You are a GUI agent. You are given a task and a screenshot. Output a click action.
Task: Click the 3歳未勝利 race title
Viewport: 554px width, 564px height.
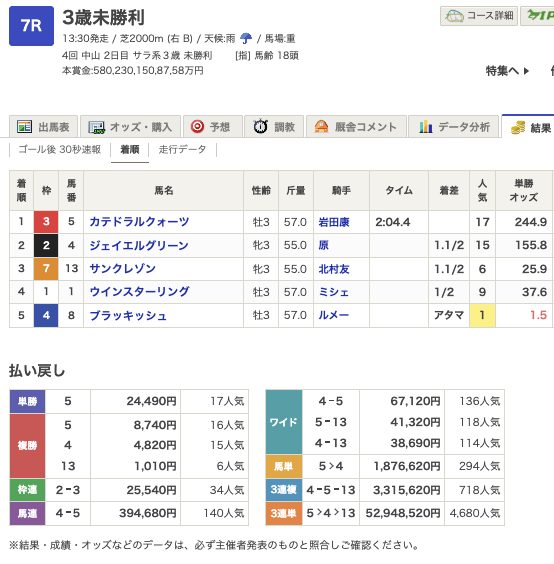(103, 17)
